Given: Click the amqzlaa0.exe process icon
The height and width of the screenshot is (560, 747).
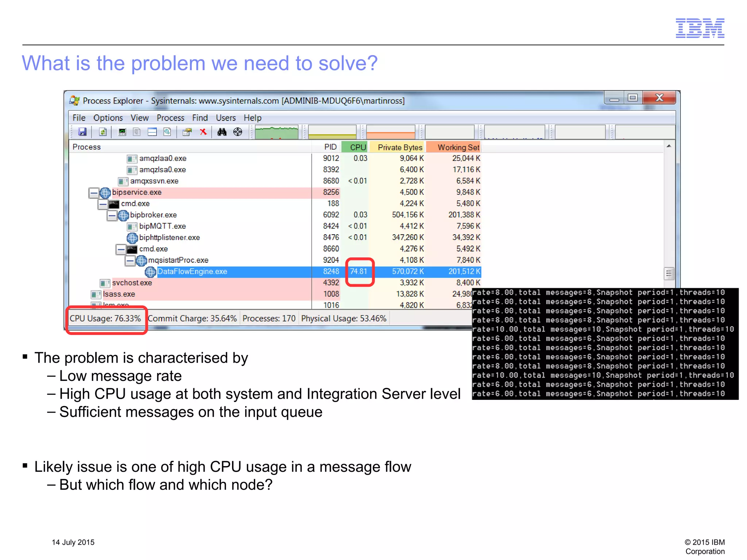Looking at the screenshot, I should tap(132, 159).
